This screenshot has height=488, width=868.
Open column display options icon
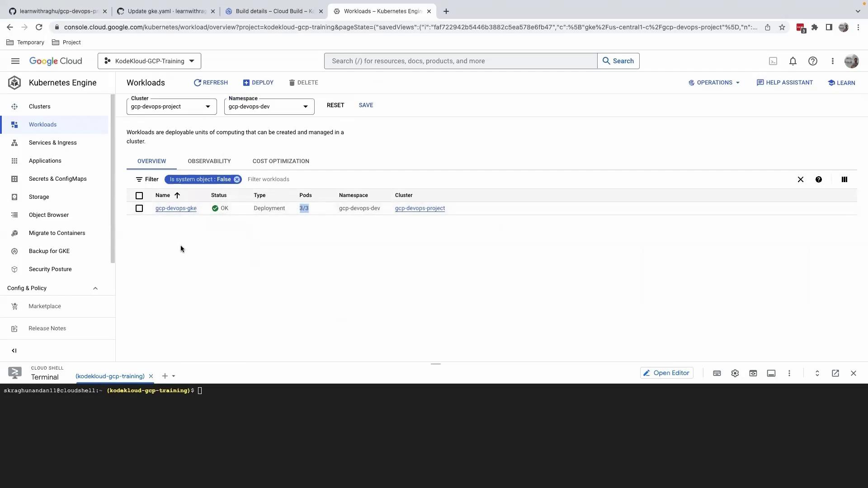coord(844,179)
